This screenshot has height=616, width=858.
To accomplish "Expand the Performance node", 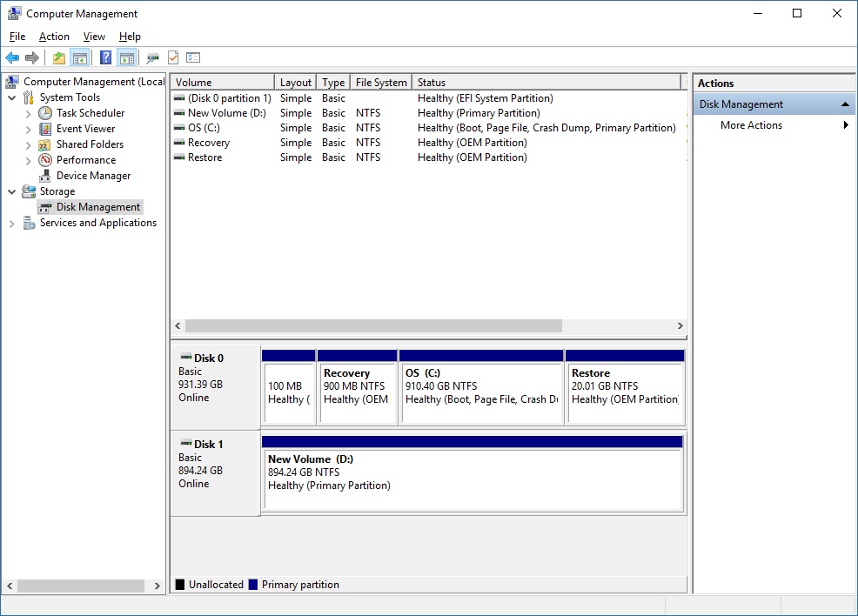I will 29,161.
